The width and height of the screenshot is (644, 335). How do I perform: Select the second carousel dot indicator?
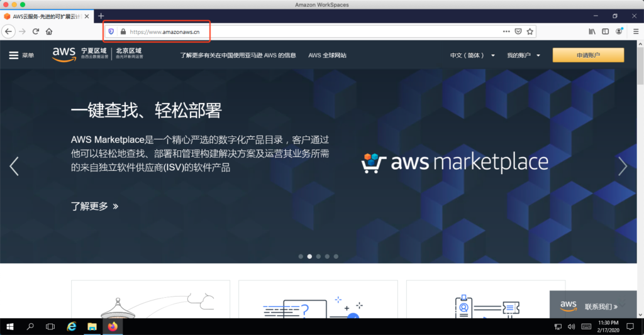[309, 256]
